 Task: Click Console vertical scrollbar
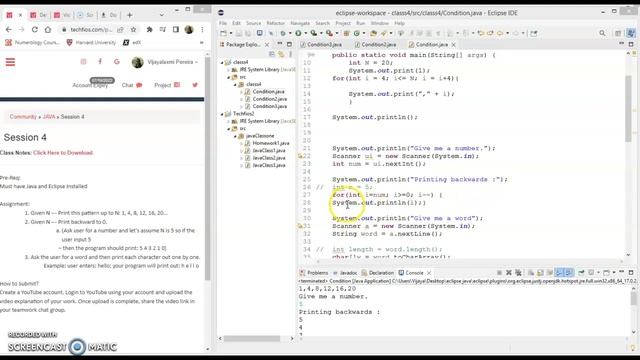633,299
